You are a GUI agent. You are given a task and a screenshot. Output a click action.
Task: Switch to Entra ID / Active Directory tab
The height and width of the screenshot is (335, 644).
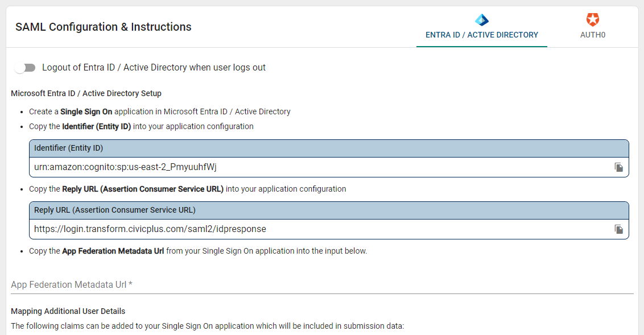point(482,27)
